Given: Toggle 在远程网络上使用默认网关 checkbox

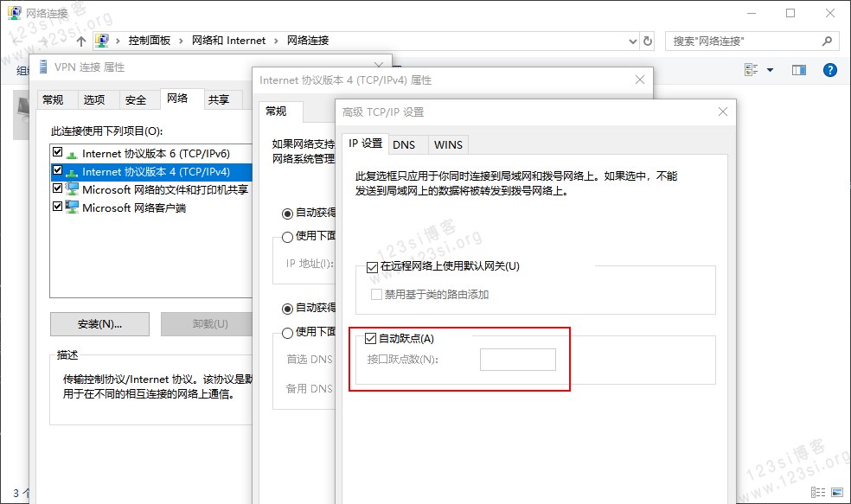Looking at the screenshot, I should (372, 266).
